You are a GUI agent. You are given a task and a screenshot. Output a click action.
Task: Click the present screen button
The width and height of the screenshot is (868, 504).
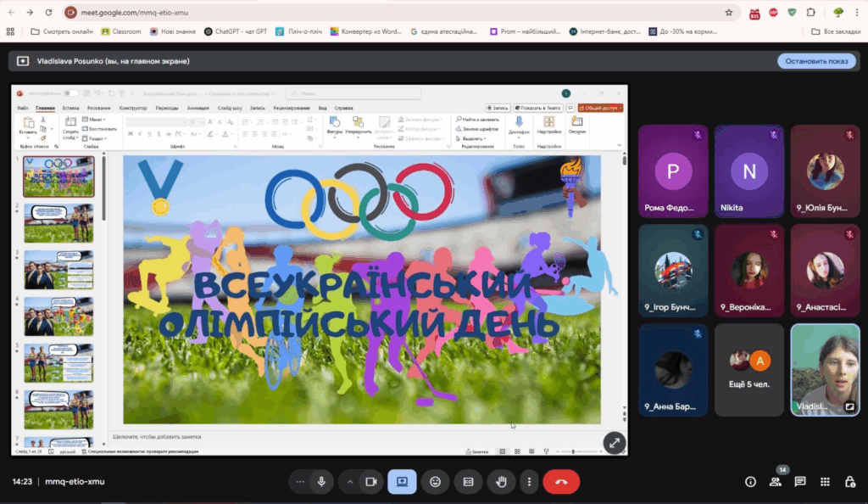[x=402, y=482]
